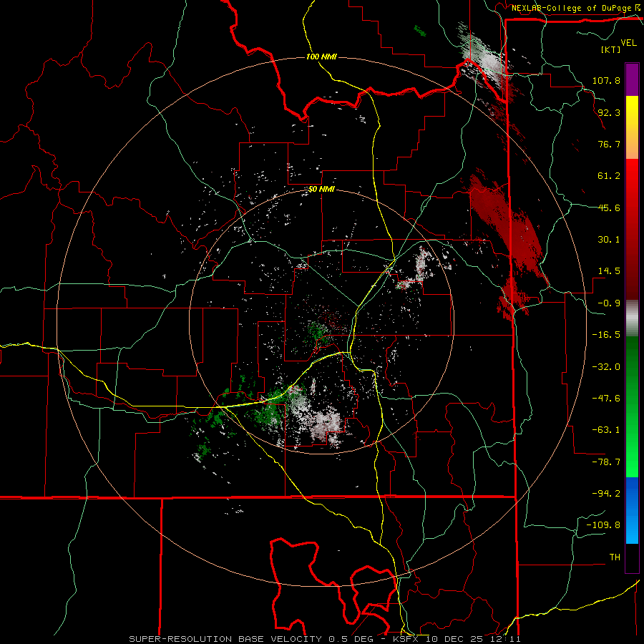644x644 pixels.
Task: Click the 76.7 legend value
Action: pos(609,144)
